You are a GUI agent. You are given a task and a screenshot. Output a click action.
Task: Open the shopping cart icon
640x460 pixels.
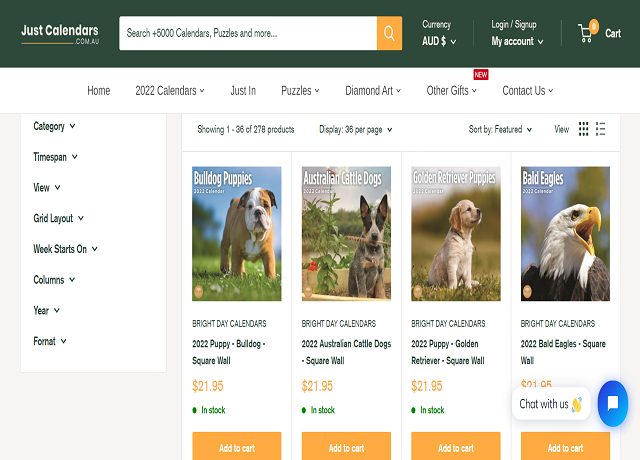pos(587,33)
